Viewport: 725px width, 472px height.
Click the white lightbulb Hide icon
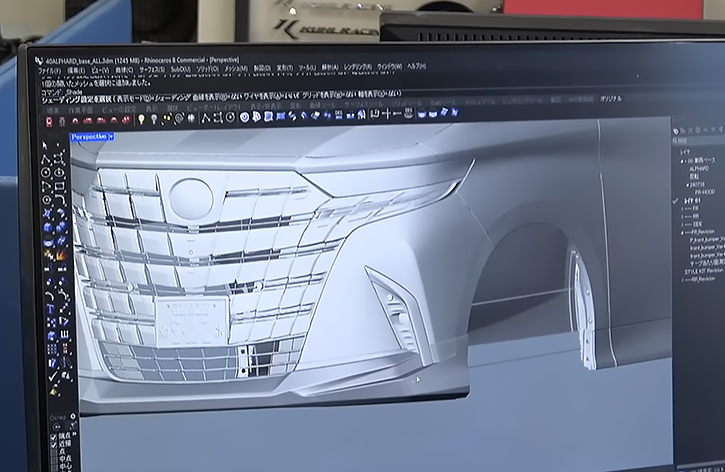(x=154, y=120)
